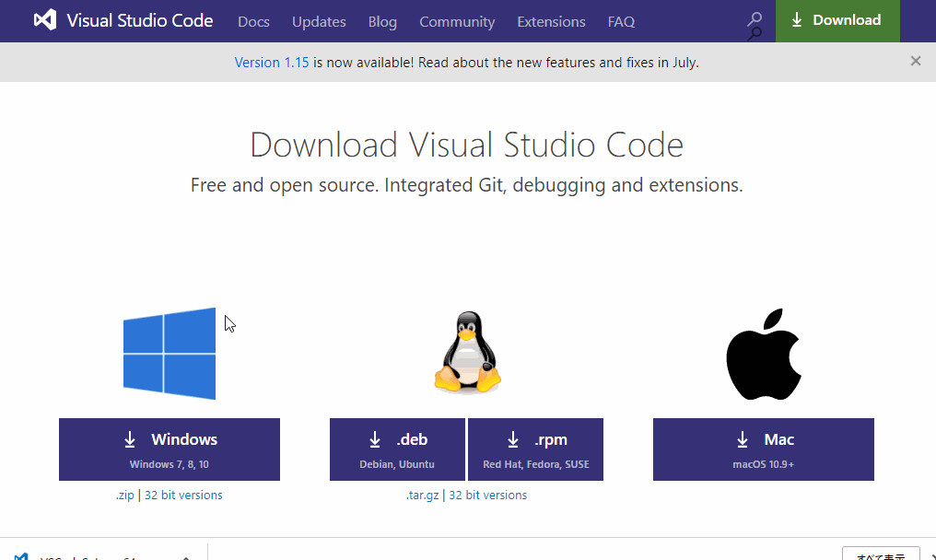Open the Blog nav link
936x560 pixels.
[382, 21]
